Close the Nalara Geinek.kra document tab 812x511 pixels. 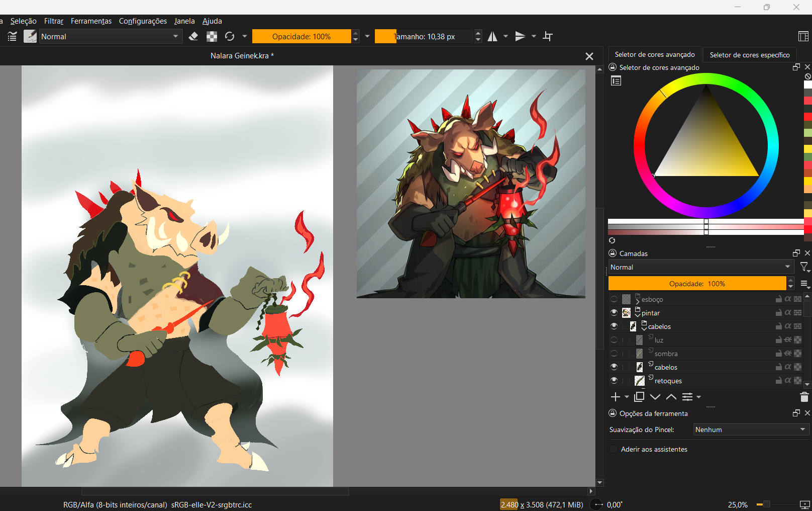[589, 56]
